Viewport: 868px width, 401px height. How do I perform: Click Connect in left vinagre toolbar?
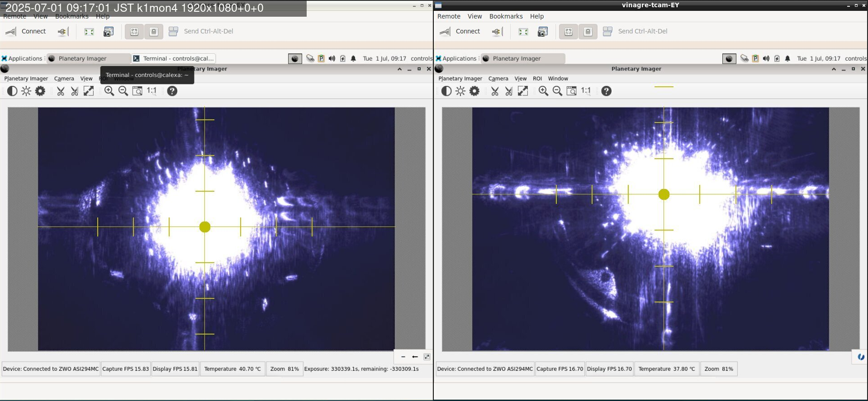[26, 31]
